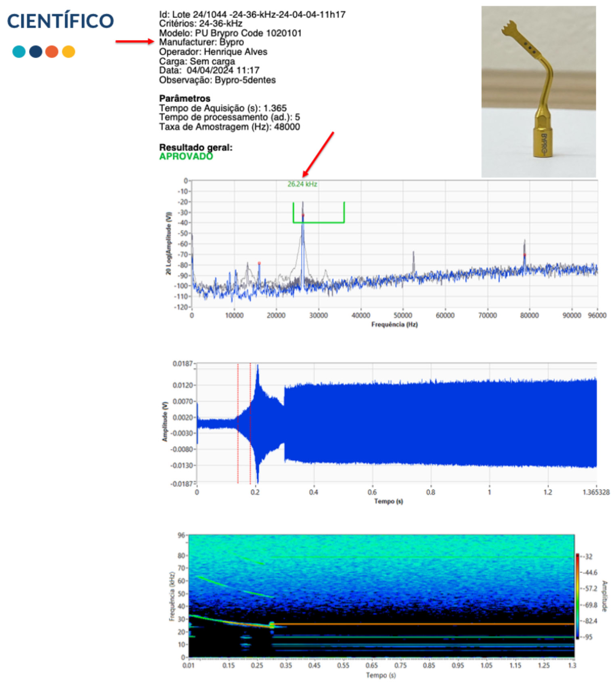Click the orange 26 kHz band in spectrogram
Image resolution: width=616 pixels, height=688 pixels.
404,624
